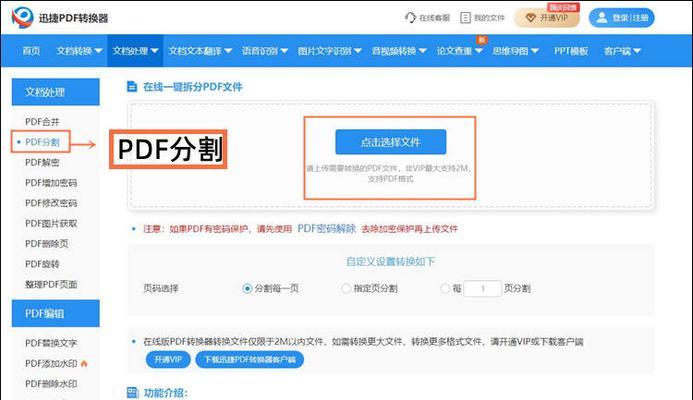This screenshot has width=693, height=400.
Task: Select PDF分割 in the sidebar
Action: coord(42,142)
